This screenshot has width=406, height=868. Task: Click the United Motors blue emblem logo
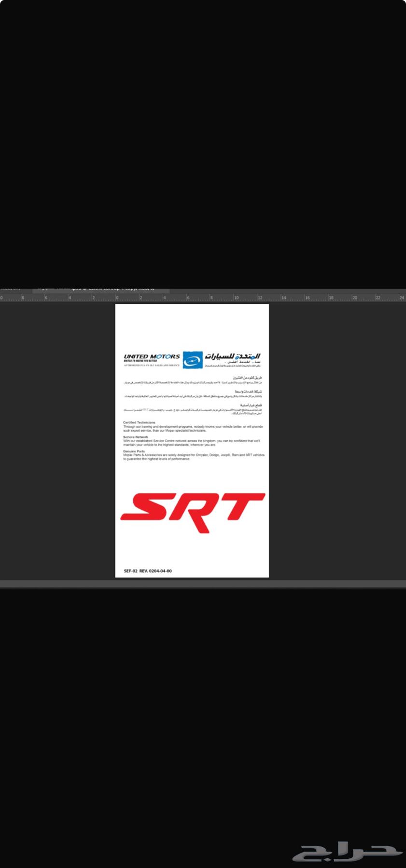(193, 360)
